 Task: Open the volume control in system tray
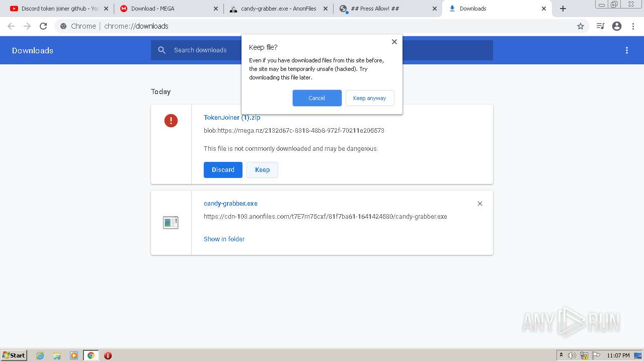click(572, 355)
